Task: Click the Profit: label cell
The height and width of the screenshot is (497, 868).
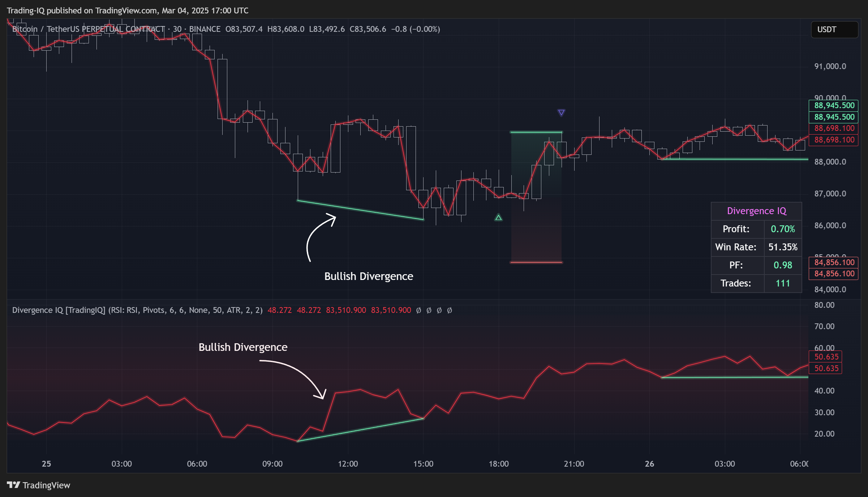Action: coord(737,229)
